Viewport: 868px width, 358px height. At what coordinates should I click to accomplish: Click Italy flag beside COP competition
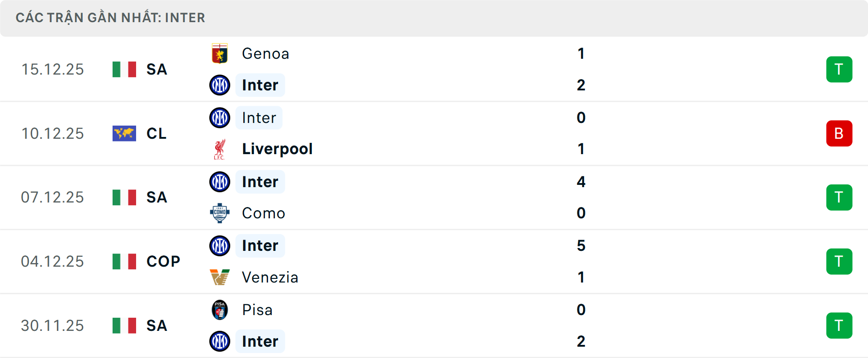(124, 261)
